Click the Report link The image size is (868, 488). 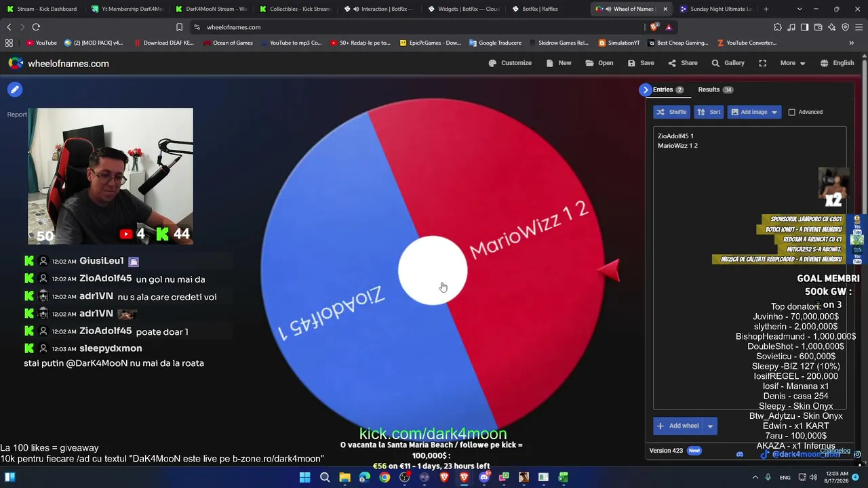pos(17,115)
